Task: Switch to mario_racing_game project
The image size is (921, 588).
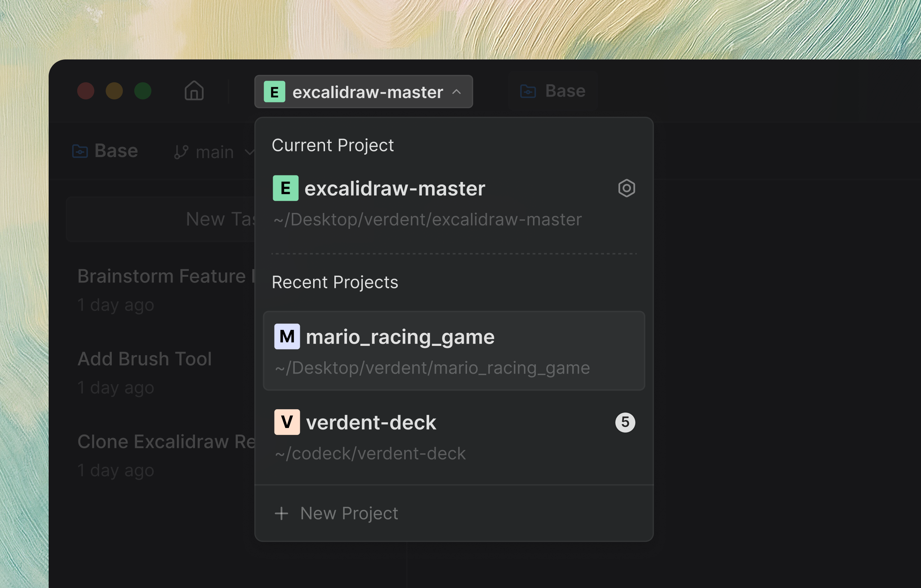Action: click(454, 351)
